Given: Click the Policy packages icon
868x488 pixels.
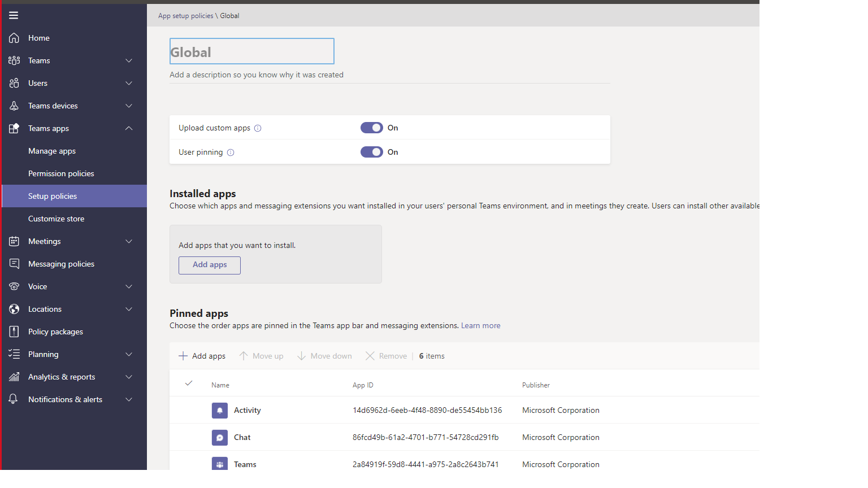Looking at the screenshot, I should [x=14, y=332].
